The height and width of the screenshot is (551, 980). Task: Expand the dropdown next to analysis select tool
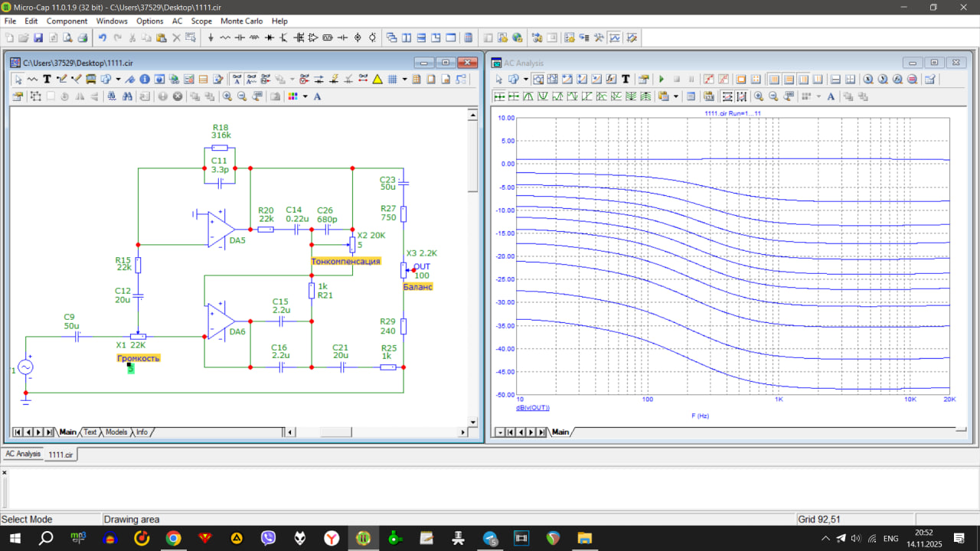click(x=526, y=79)
